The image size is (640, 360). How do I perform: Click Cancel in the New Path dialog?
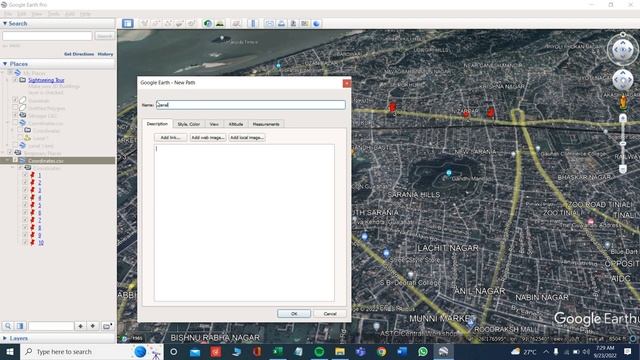tap(330, 313)
